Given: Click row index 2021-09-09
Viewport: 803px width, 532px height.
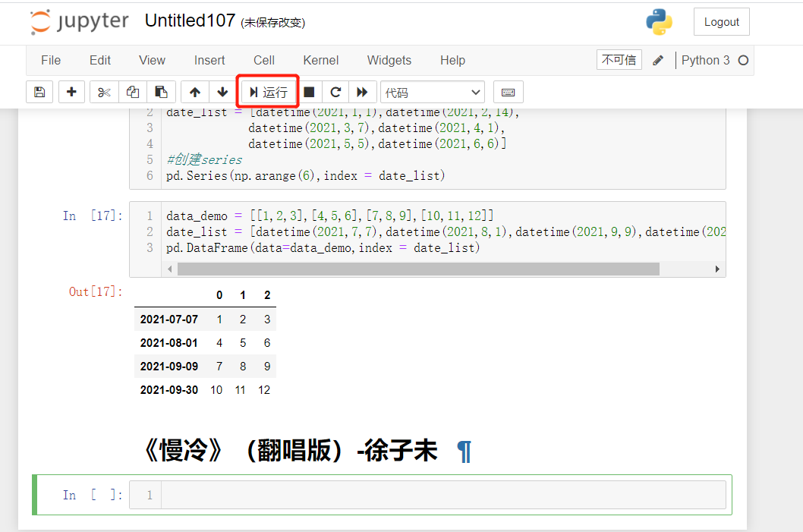Looking at the screenshot, I should (169, 367).
